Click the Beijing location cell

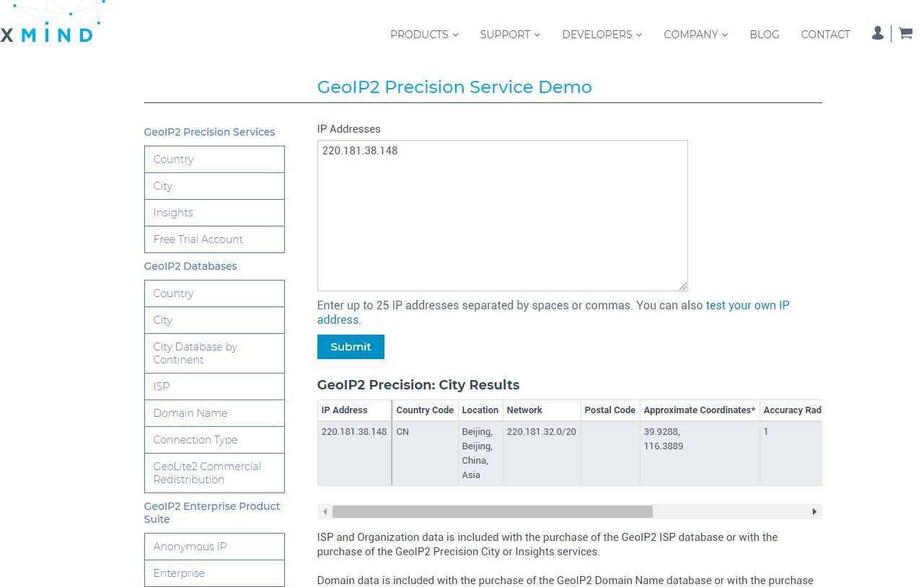(480, 454)
